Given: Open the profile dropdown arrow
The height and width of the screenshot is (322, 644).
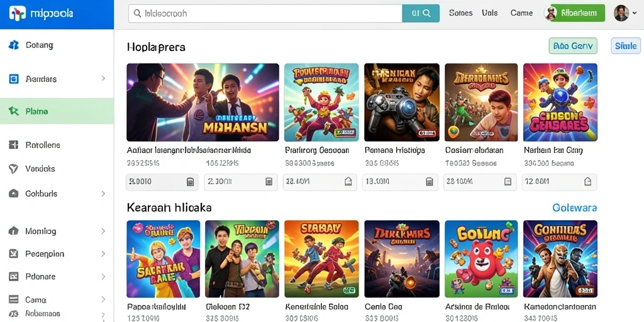Looking at the screenshot, I should click(635, 14).
